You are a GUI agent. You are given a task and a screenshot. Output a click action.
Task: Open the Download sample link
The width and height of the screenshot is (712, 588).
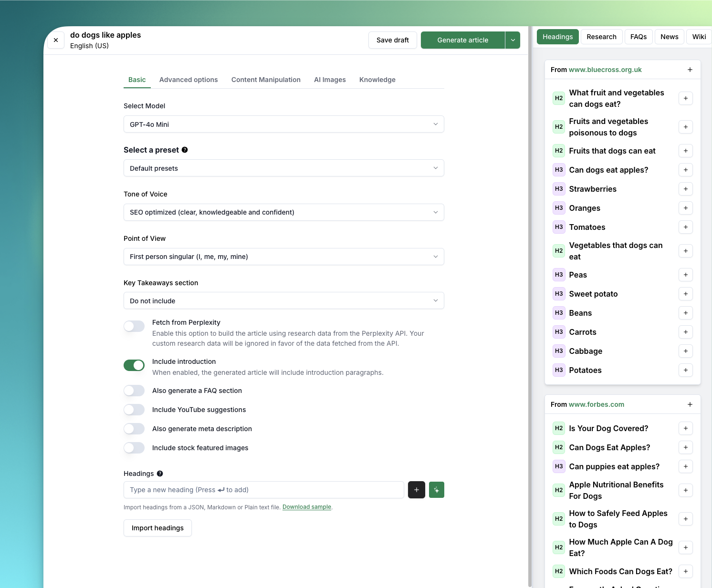306,507
